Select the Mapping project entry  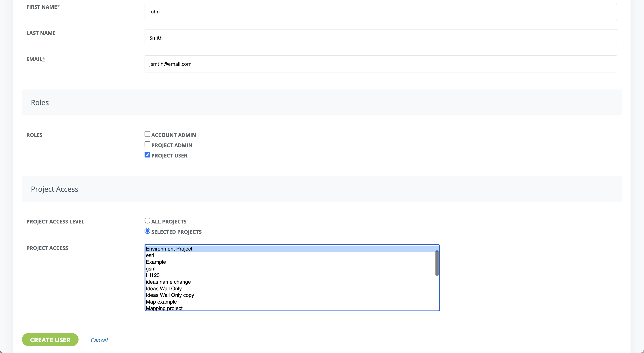pyautogui.click(x=290, y=308)
